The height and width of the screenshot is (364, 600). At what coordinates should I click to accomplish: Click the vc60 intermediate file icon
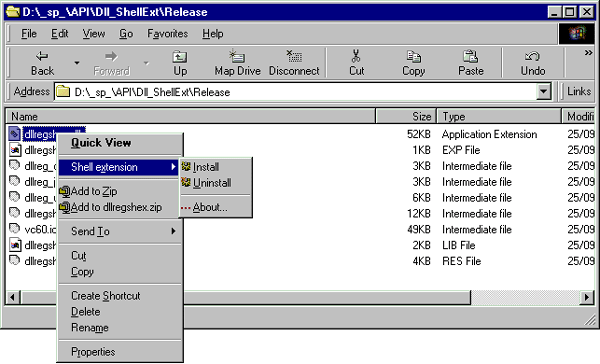tap(15, 229)
